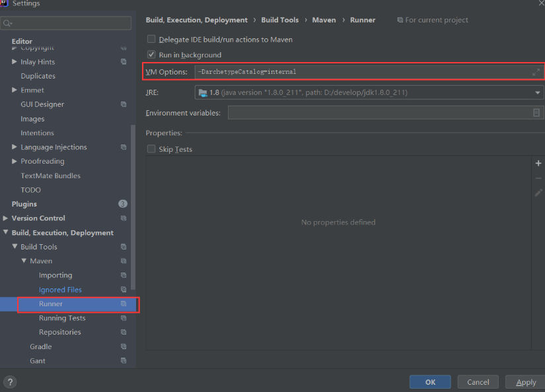Click the Maven breadcrumb

(324, 20)
